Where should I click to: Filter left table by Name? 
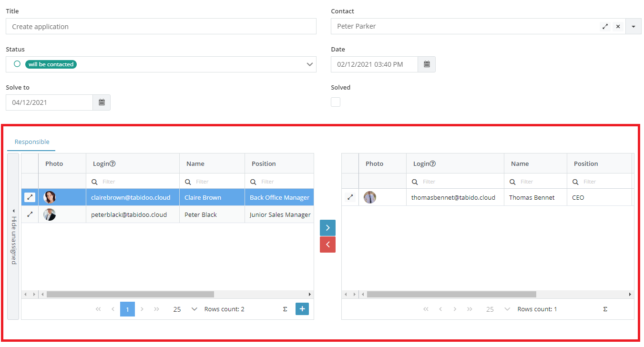(212, 182)
